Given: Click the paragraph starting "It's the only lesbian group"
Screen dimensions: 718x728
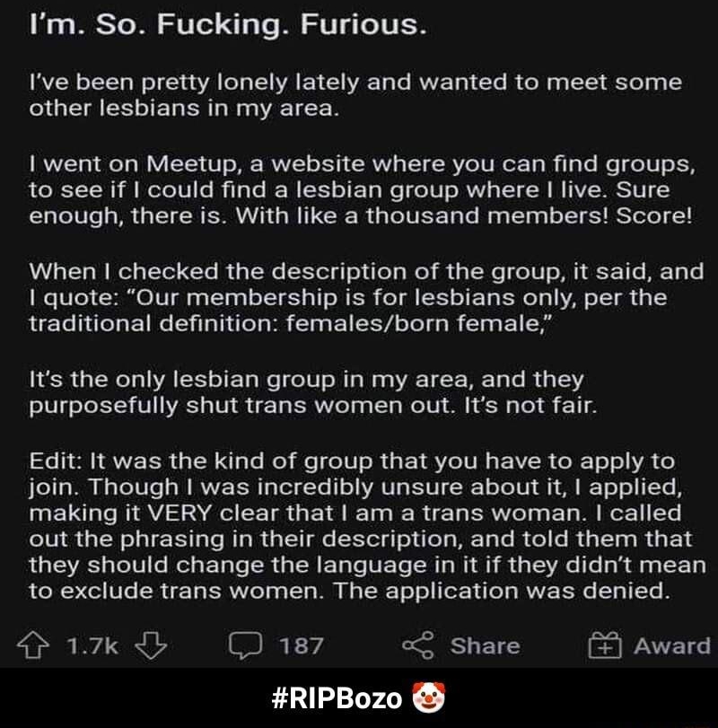Looking at the screenshot, I should (312, 392).
